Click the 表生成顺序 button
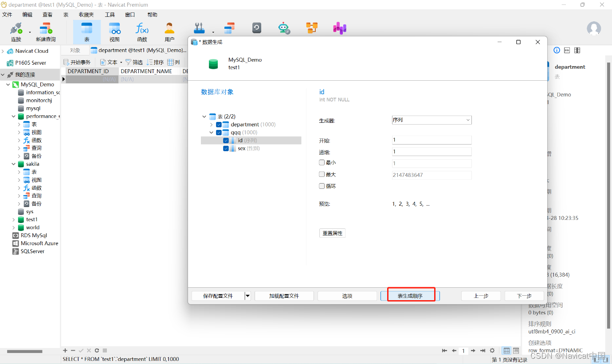612x364 pixels. pos(410,296)
